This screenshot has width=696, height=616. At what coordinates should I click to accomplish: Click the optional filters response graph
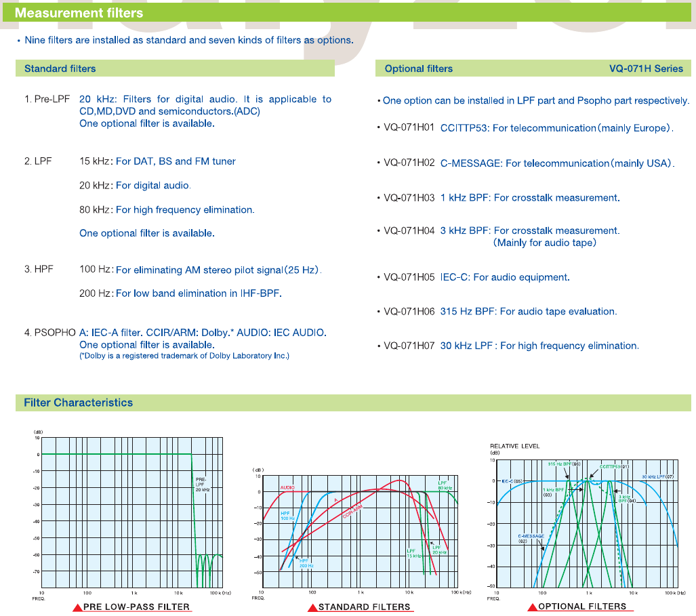587,524
